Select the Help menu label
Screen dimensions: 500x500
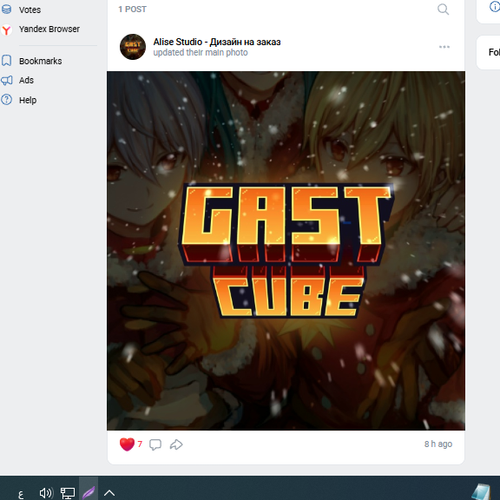coord(28,100)
